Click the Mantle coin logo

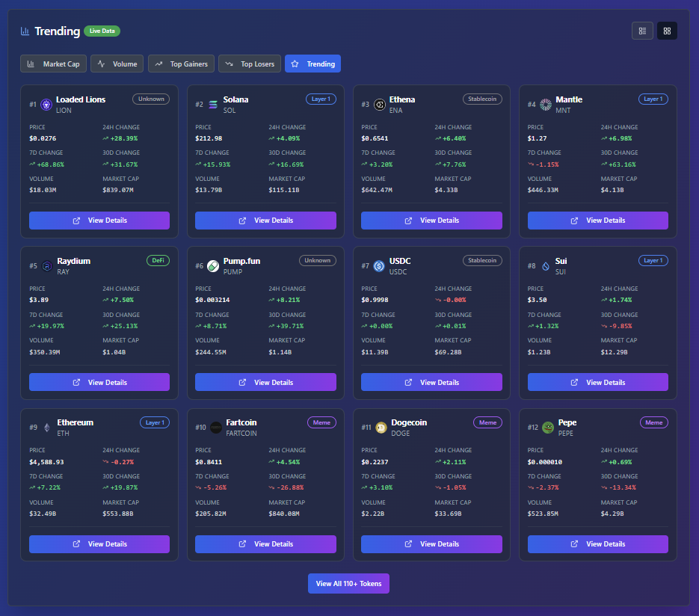coord(546,105)
